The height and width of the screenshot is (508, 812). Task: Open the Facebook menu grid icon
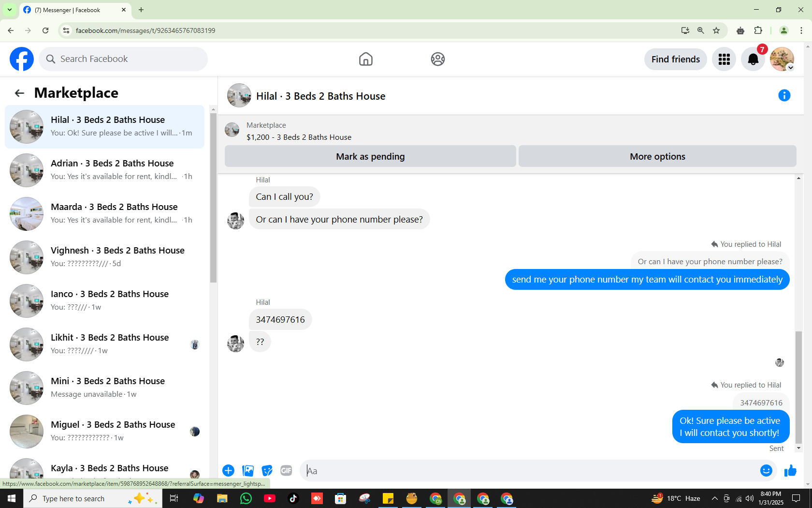pos(724,59)
